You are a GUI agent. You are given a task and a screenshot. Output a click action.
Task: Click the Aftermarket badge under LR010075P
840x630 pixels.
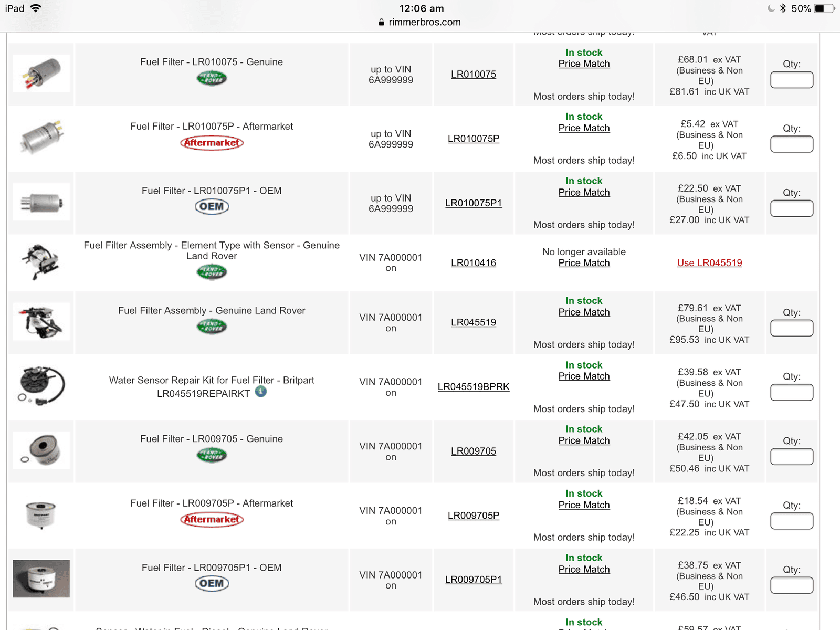212,143
